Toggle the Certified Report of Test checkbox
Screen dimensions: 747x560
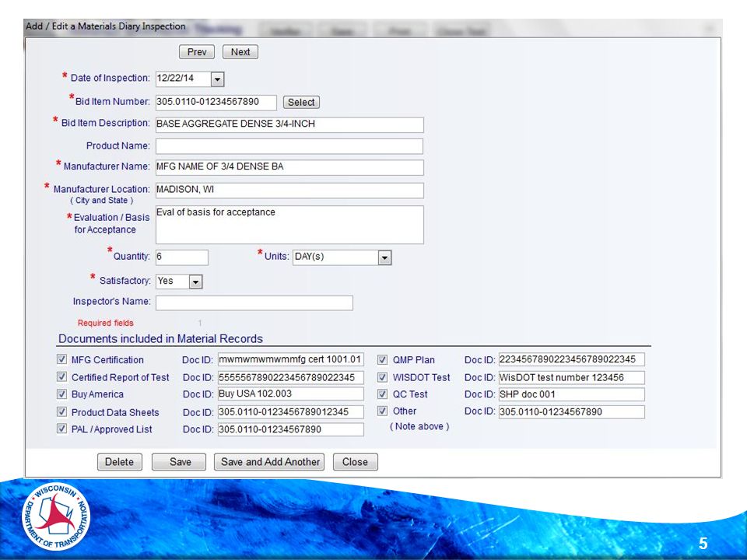(x=61, y=376)
